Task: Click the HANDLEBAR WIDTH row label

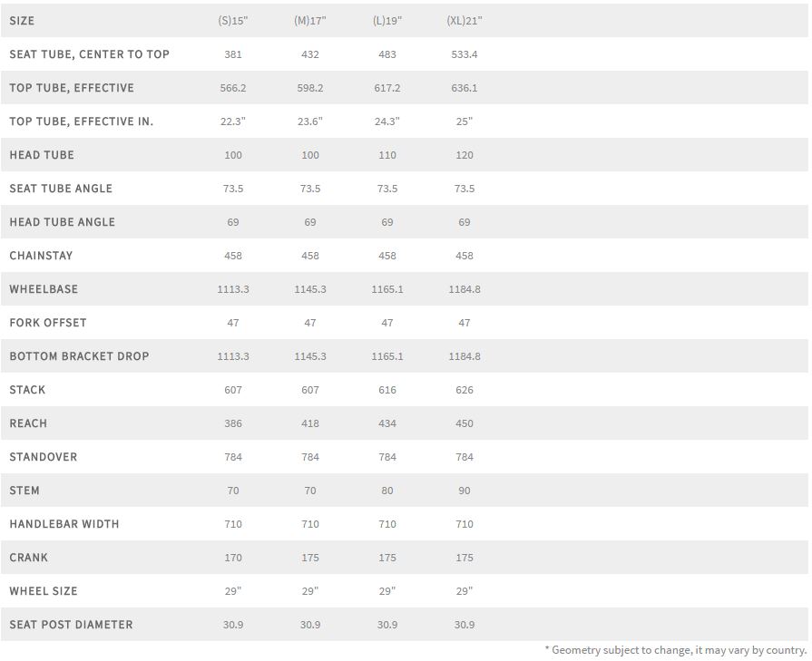Action: coord(64,524)
